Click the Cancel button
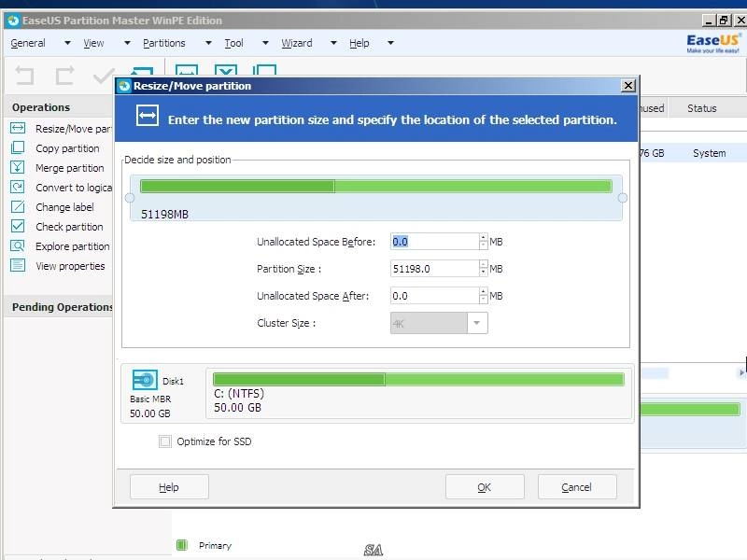 [577, 486]
